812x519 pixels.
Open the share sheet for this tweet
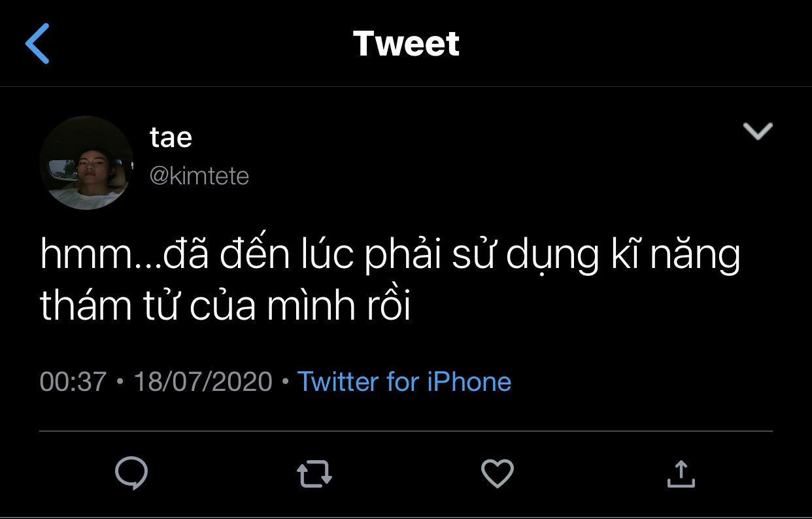point(680,473)
